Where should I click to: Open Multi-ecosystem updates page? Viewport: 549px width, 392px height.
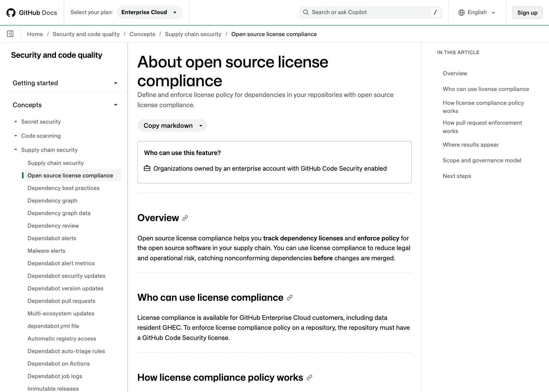pos(61,313)
